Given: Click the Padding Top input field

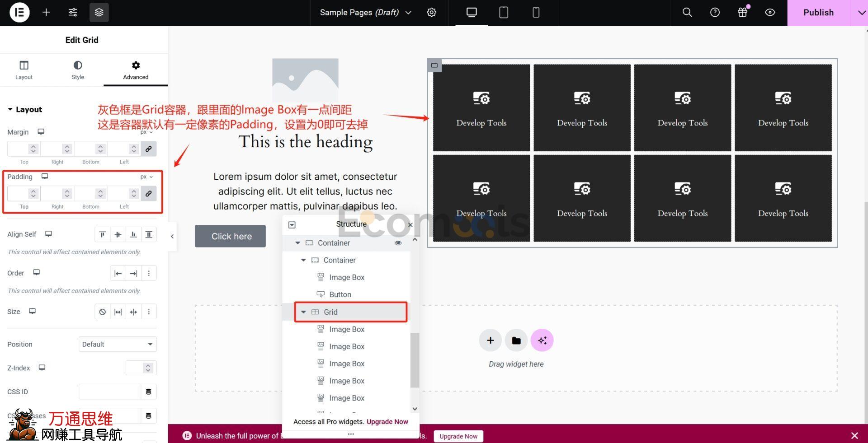Looking at the screenshot, I should tap(18, 194).
